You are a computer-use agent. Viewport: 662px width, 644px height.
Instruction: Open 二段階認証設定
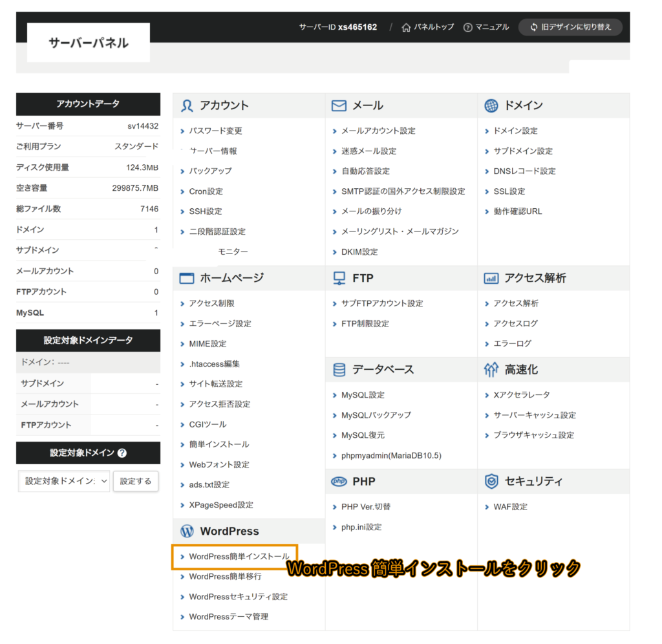217,231
